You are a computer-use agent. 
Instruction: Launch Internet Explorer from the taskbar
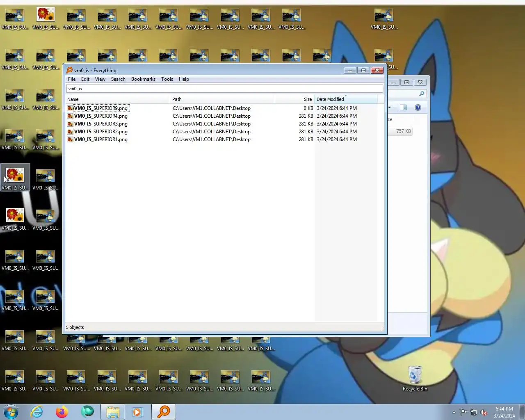click(x=37, y=412)
